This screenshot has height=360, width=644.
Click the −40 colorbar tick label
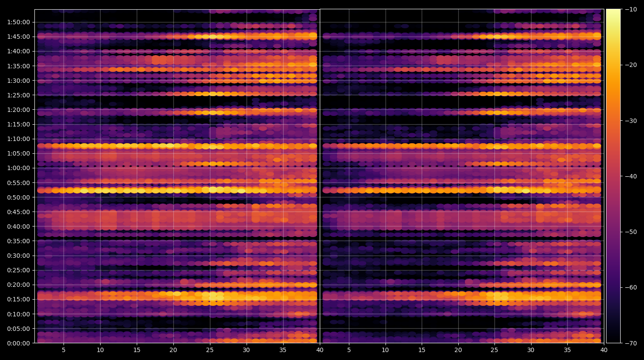coord(631,176)
